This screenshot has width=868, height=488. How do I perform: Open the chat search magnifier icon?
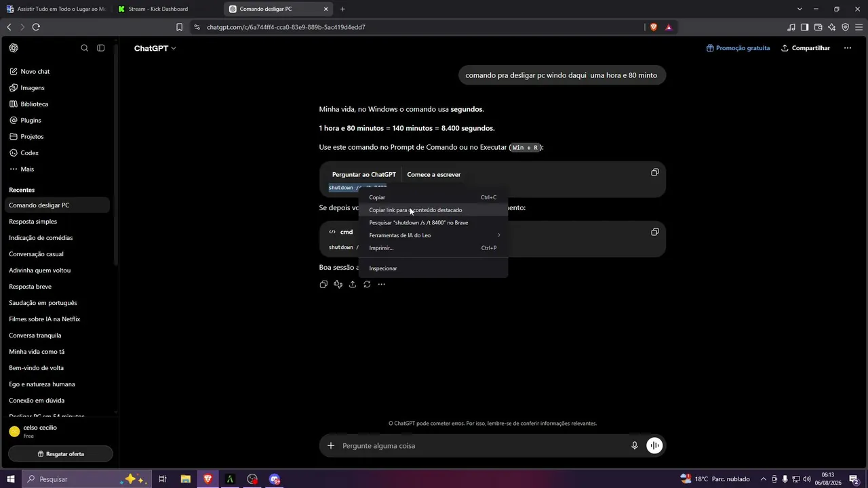[85, 48]
